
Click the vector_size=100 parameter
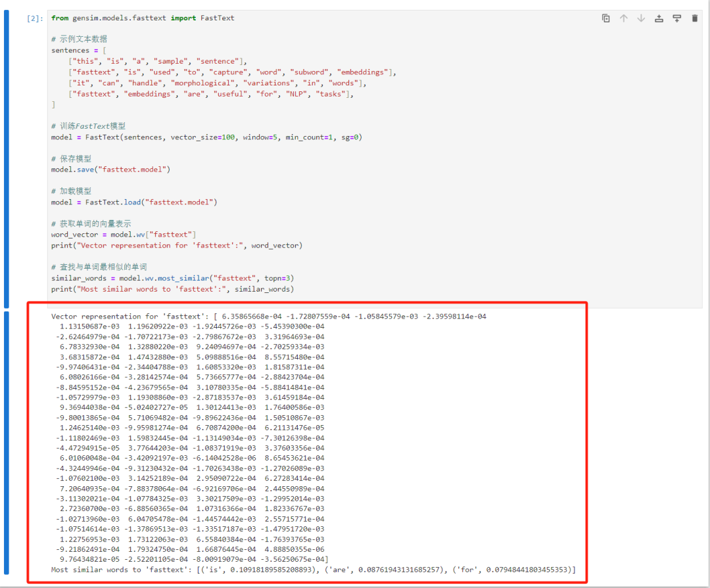[x=202, y=137]
